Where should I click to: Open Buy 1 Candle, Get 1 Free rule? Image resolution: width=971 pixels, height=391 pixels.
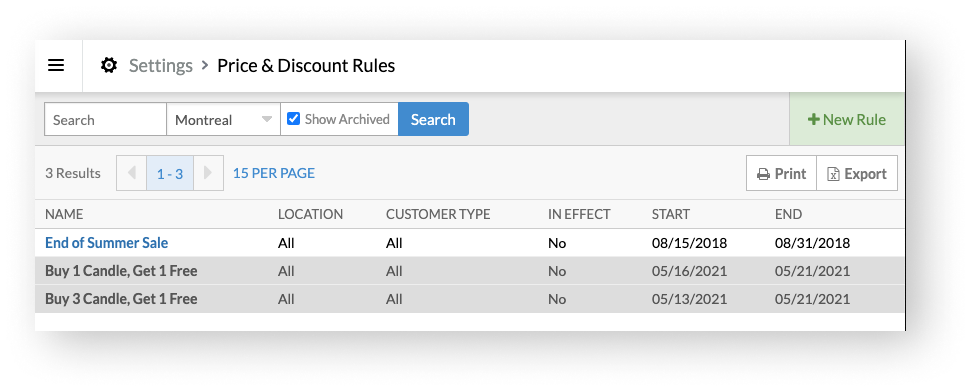(121, 271)
